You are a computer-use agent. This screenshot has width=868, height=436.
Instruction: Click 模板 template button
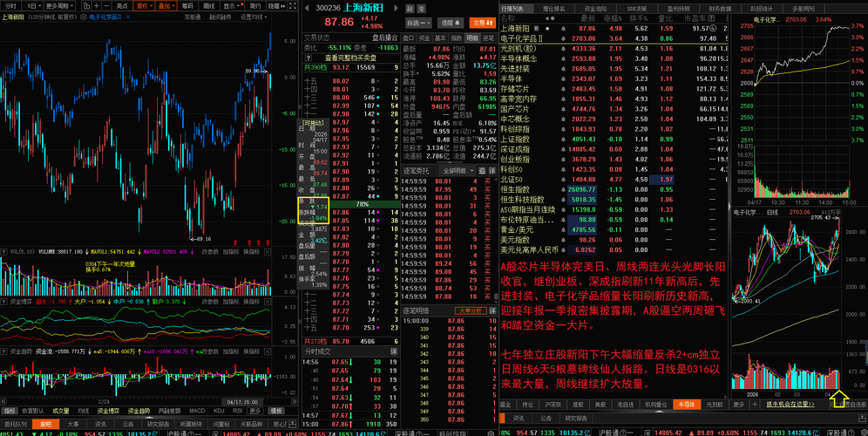click(x=276, y=411)
